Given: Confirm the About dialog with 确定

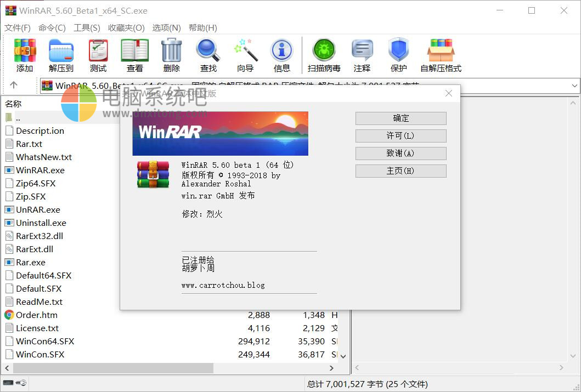Looking at the screenshot, I should [401, 118].
